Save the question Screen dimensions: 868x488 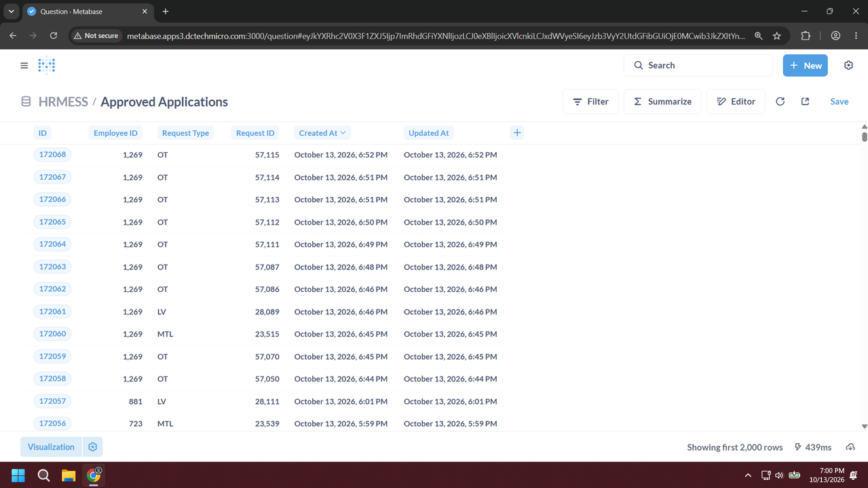(839, 102)
